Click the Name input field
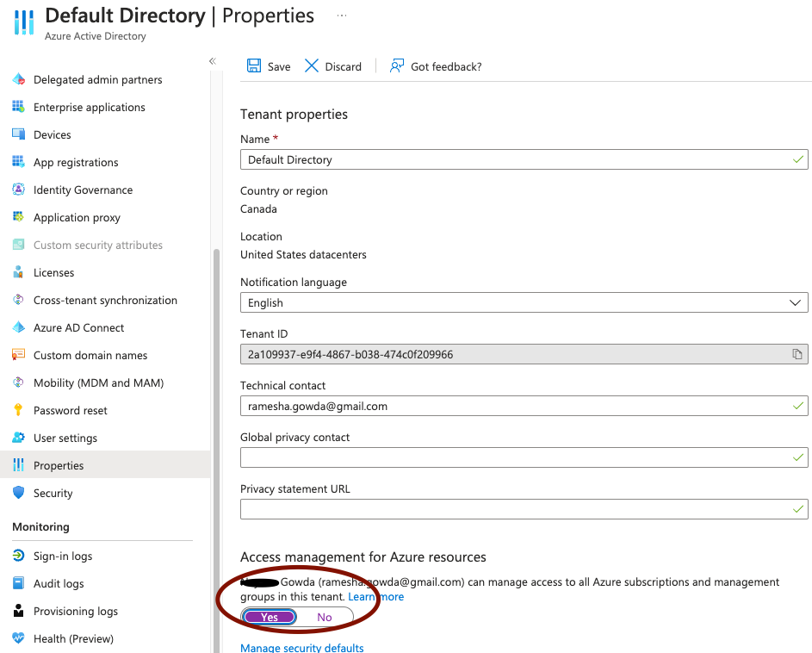This screenshot has height=653, width=812. tap(524, 159)
